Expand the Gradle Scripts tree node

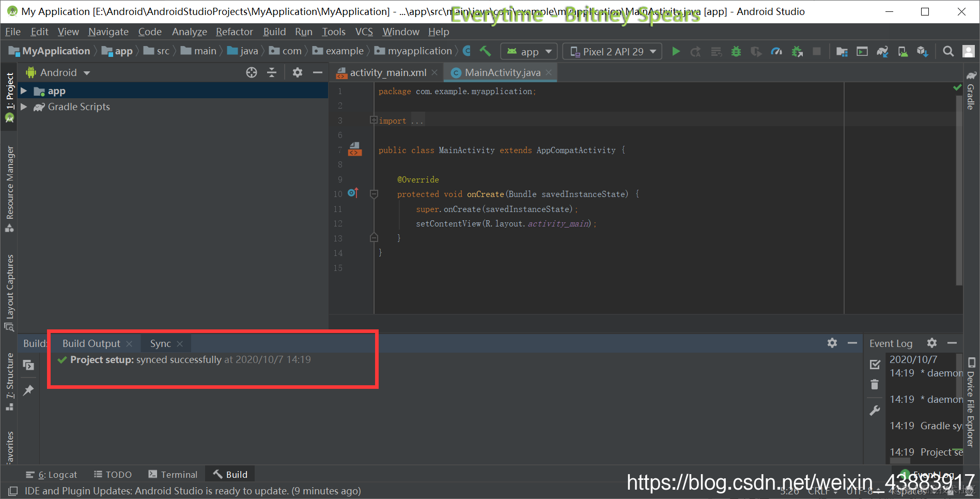(24, 107)
